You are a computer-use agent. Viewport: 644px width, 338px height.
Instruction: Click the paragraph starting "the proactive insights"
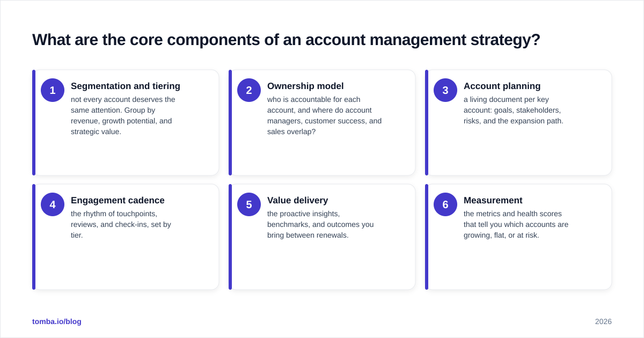coord(320,224)
